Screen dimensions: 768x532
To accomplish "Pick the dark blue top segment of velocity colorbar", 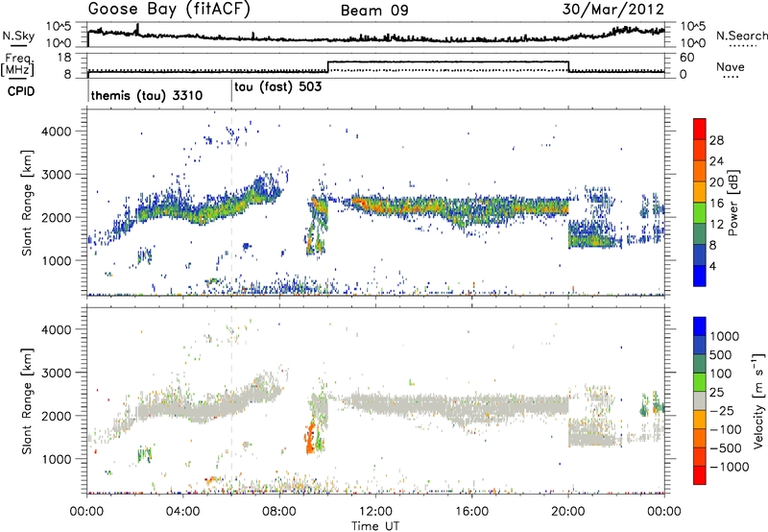I will pyautogui.click(x=700, y=326).
